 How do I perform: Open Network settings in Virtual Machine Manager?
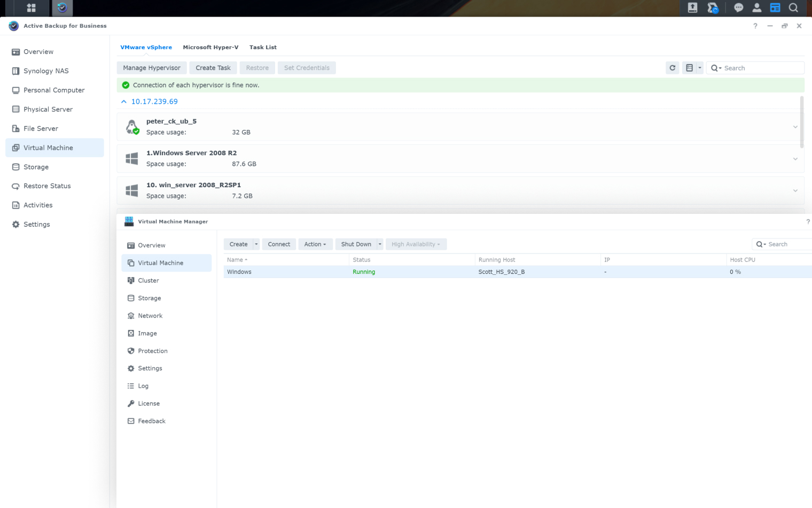click(x=150, y=315)
